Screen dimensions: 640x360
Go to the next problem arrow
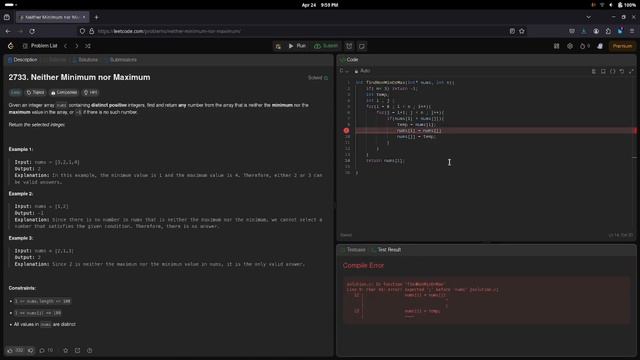coord(77,46)
